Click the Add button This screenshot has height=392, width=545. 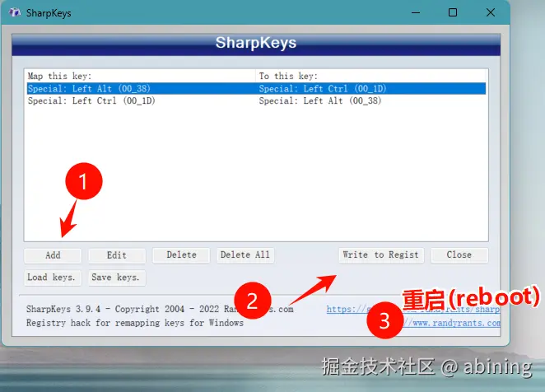point(53,255)
